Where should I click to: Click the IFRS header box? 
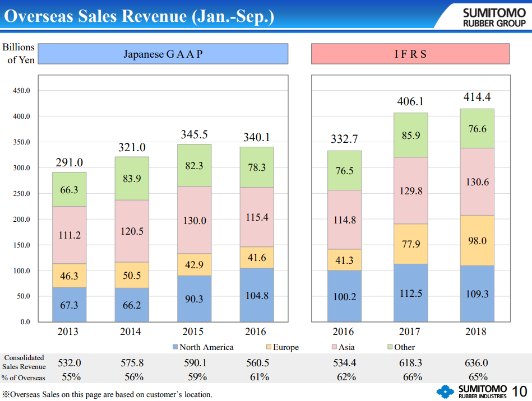410,54
